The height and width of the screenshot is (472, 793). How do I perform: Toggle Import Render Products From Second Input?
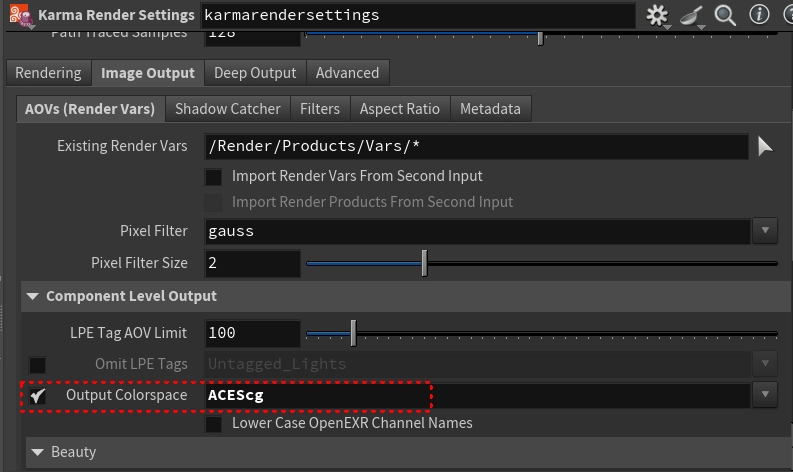(213, 202)
